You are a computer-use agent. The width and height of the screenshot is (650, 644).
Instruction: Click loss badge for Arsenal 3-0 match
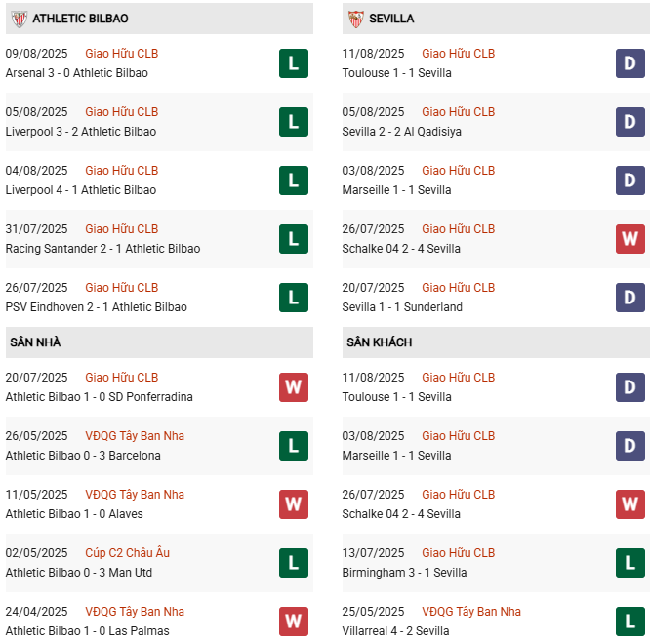click(x=293, y=63)
